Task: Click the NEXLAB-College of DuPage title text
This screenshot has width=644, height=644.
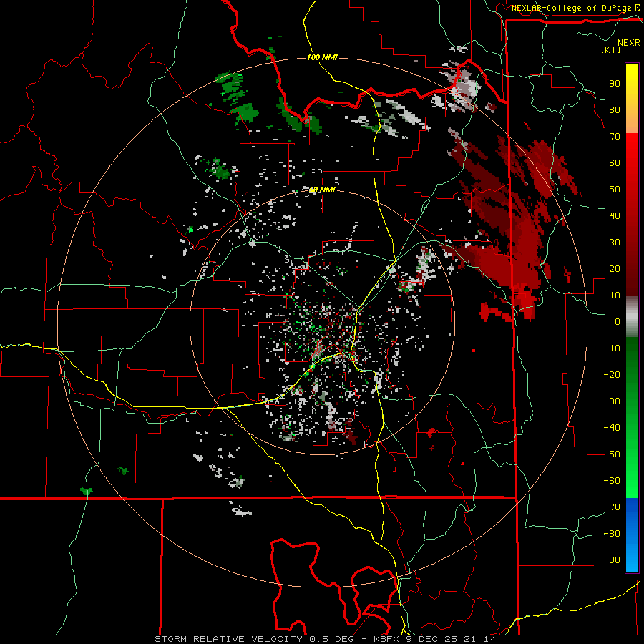Action: 572,8
